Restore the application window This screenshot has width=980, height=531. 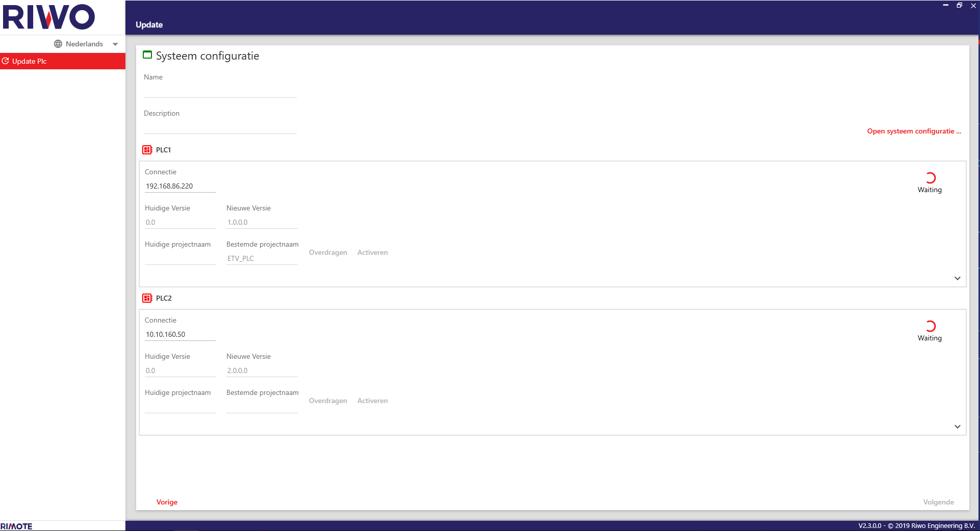959,5
